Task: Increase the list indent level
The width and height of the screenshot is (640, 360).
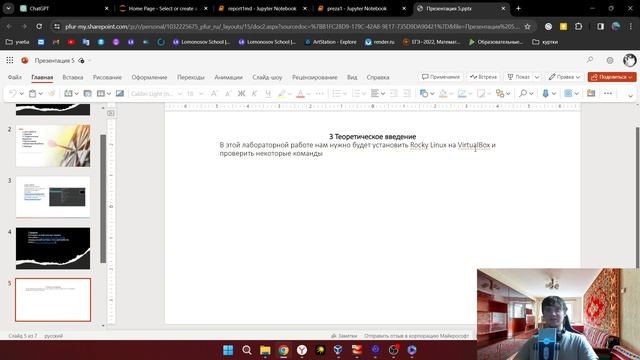Action: [x=407, y=93]
